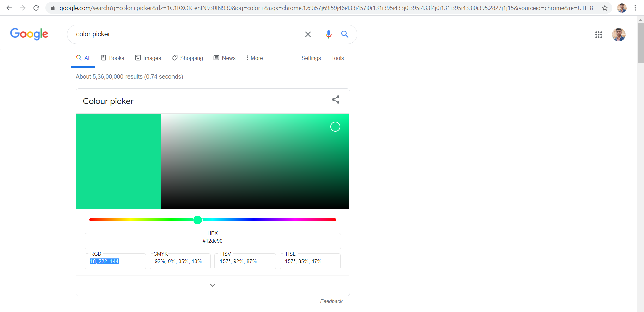Click the selected green colour preview swatch
The width and height of the screenshot is (644, 312).
coord(118,161)
